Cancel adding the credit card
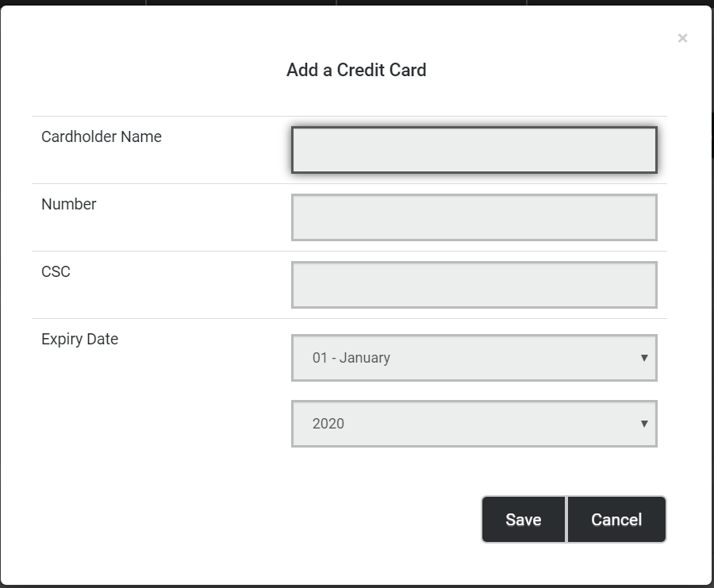This screenshot has height=588, width=714. coord(616,519)
